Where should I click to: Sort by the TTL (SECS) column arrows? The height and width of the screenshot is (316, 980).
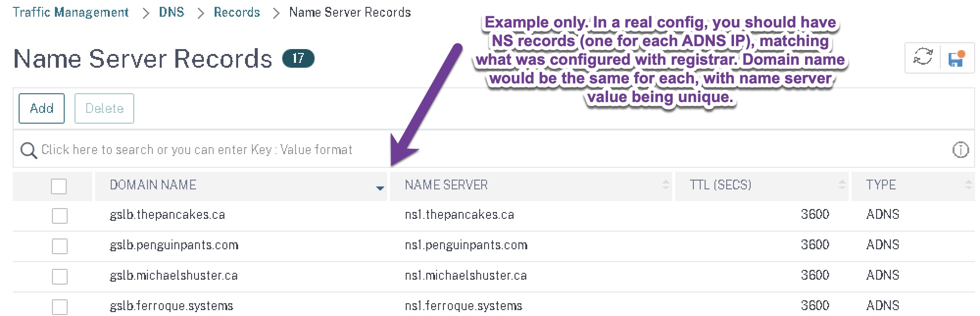(842, 185)
